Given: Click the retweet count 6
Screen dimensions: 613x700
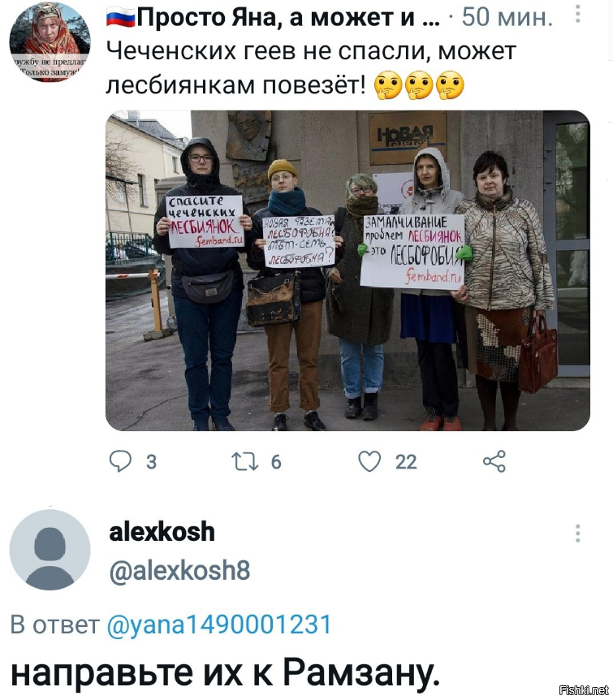Looking at the screenshot, I should [x=276, y=462].
